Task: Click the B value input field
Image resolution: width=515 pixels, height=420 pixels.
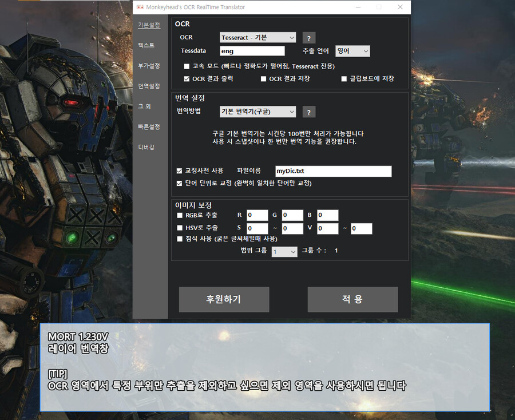Action: click(327, 215)
